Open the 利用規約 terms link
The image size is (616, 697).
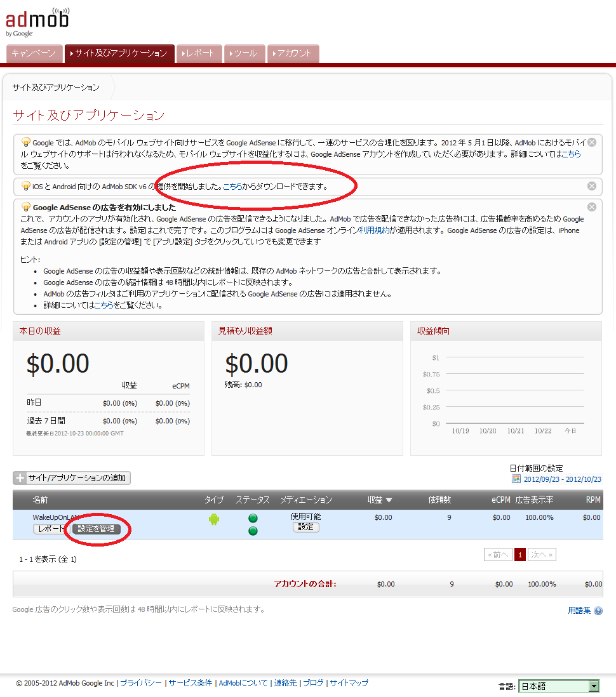pos(374,230)
